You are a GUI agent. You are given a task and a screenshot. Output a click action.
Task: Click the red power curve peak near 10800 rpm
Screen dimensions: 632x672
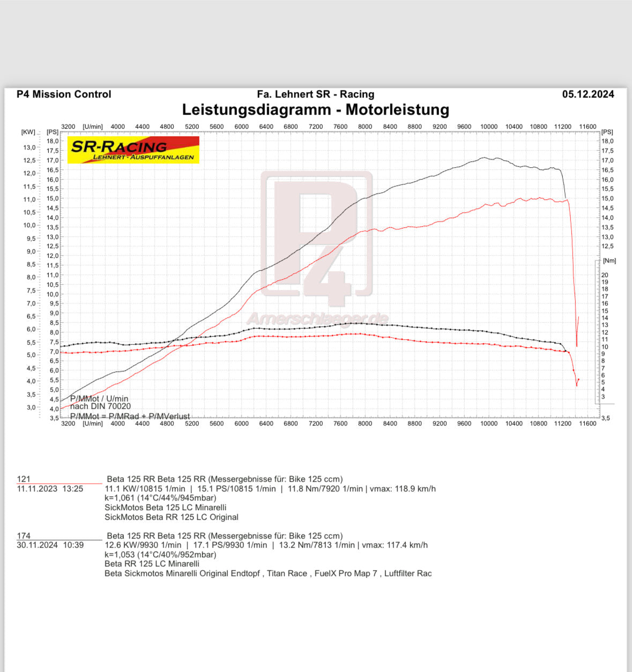[539, 198]
